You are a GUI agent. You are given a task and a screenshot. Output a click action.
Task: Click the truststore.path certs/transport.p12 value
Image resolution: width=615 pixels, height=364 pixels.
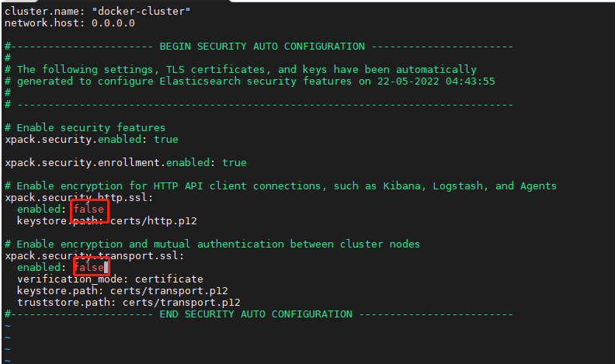point(181,303)
